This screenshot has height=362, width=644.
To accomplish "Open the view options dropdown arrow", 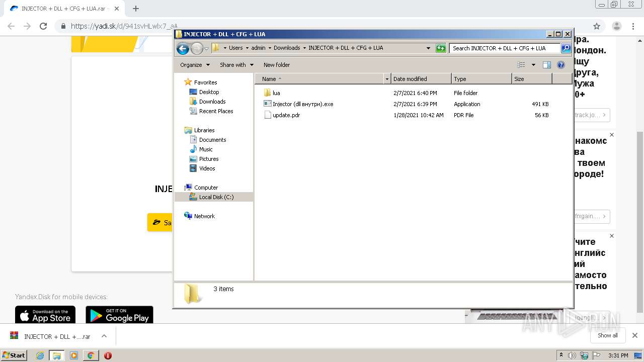I will [533, 65].
